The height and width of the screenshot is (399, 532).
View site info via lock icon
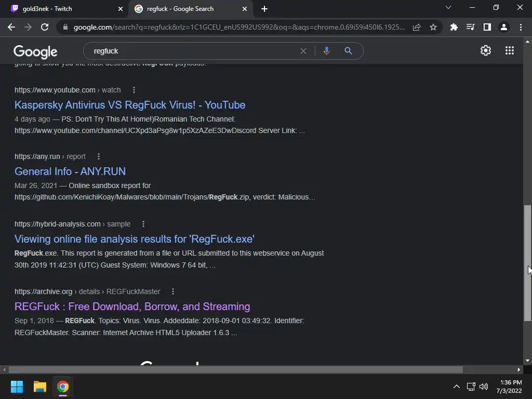click(x=65, y=27)
